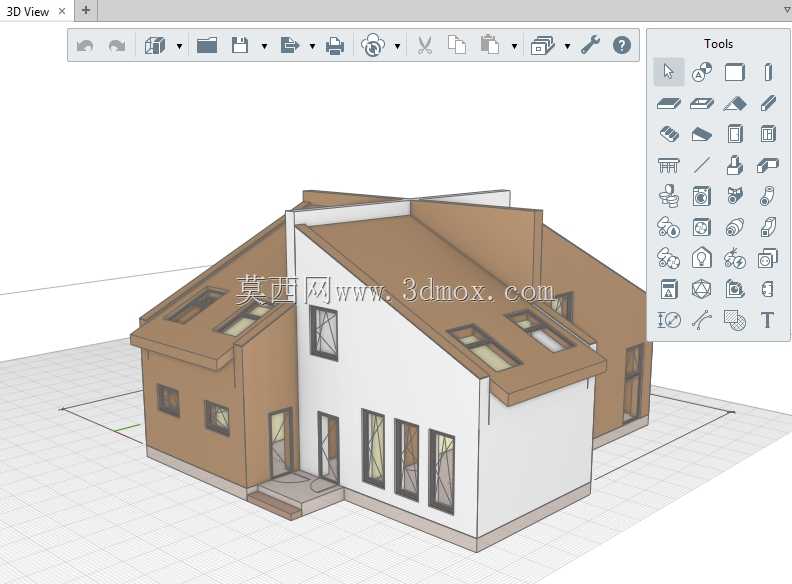
Task: Choose the ventilation fan routing point tool
Action: click(669, 258)
